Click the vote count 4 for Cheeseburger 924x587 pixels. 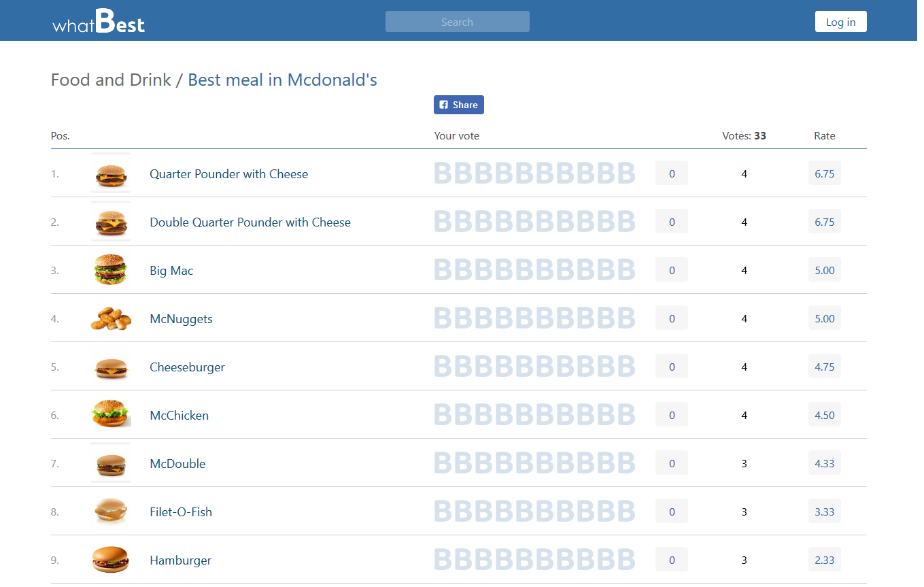(745, 367)
